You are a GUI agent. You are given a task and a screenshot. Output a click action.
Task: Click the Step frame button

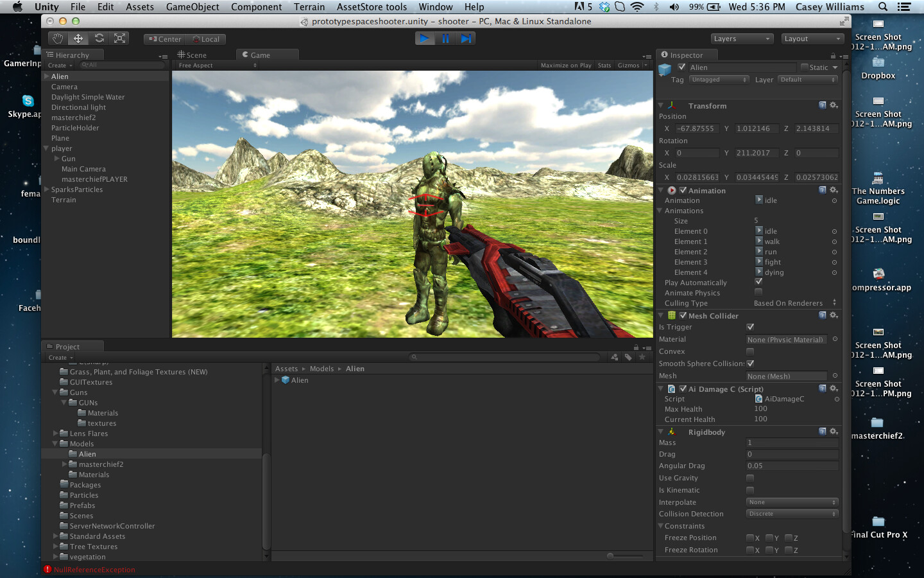(466, 38)
